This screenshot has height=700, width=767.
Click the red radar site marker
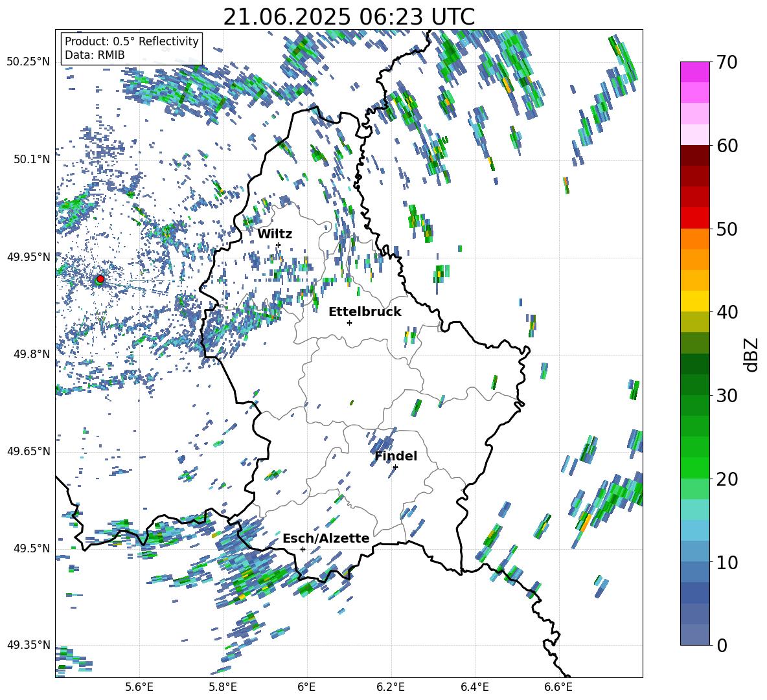click(100, 279)
